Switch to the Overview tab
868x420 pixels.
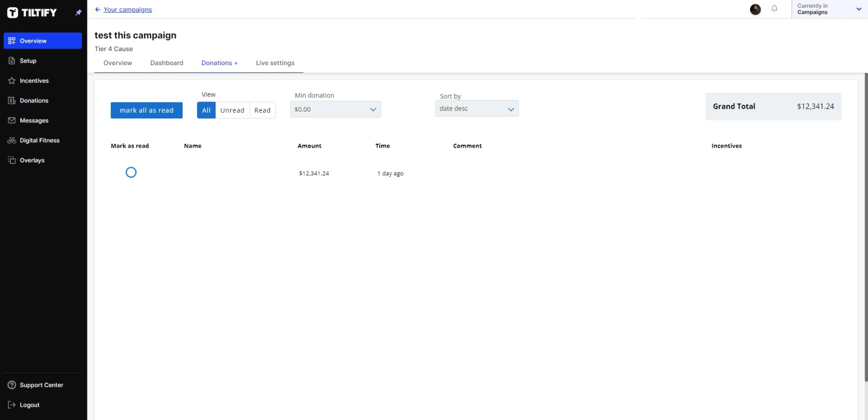(x=117, y=63)
